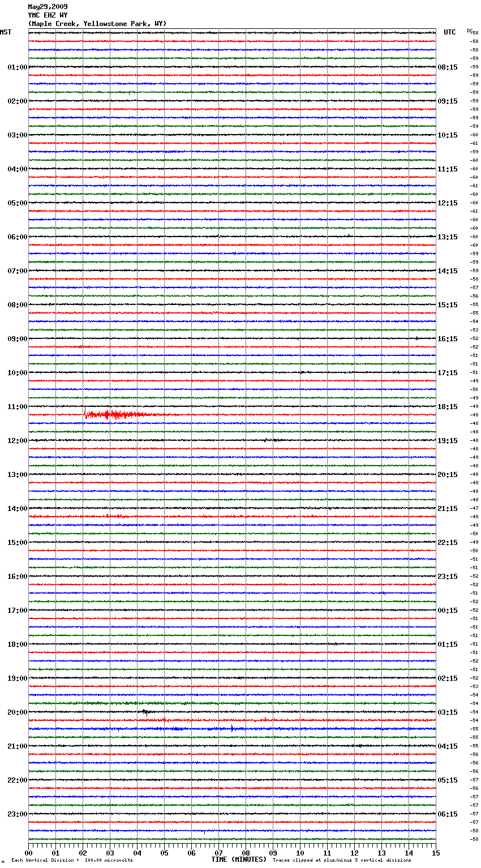Select the 17:00 MST time label
Viewport: 481px width, 868px height.
tap(18, 611)
